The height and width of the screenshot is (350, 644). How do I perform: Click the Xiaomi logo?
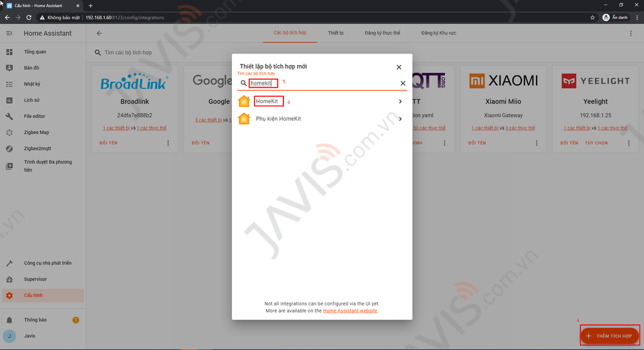[x=503, y=81]
